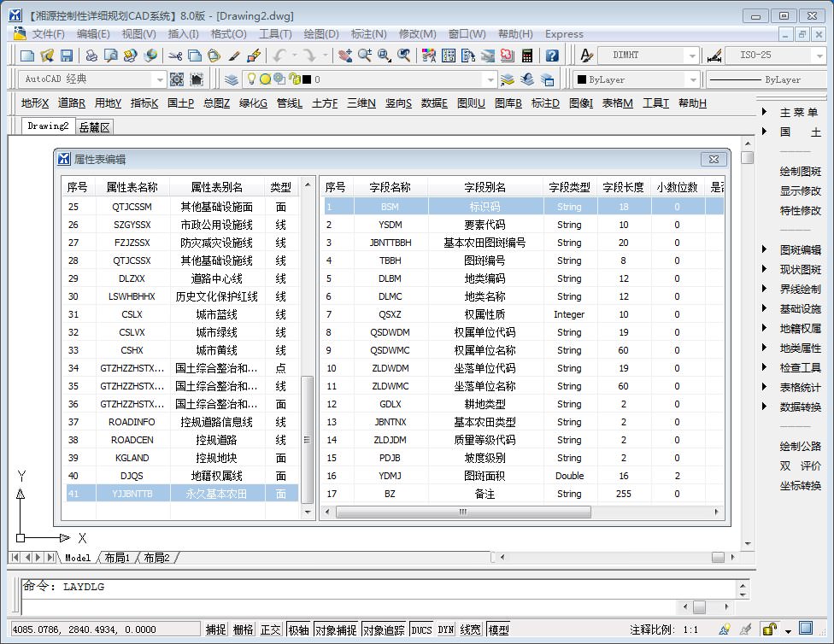This screenshot has height=644, width=834.
Task: Click the Zoom Realtime magnifier icon
Action: tap(364, 56)
